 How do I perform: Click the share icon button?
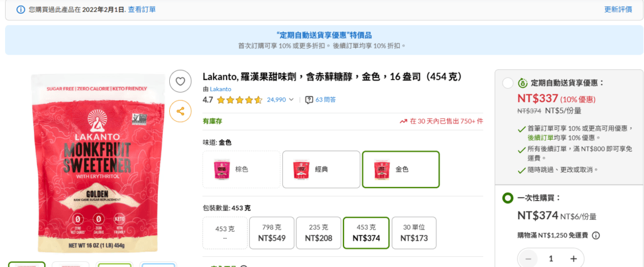(x=180, y=111)
